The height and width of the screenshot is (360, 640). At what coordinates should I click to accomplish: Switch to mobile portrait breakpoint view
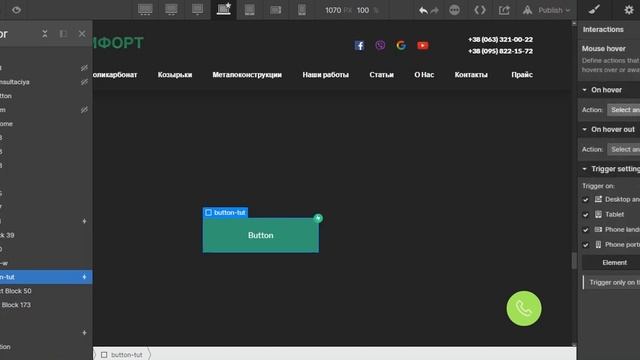click(x=302, y=10)
